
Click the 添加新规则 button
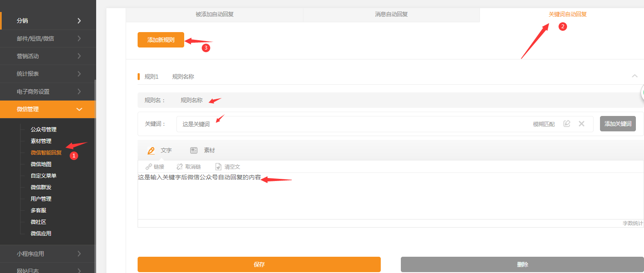(x=161, y=40)
